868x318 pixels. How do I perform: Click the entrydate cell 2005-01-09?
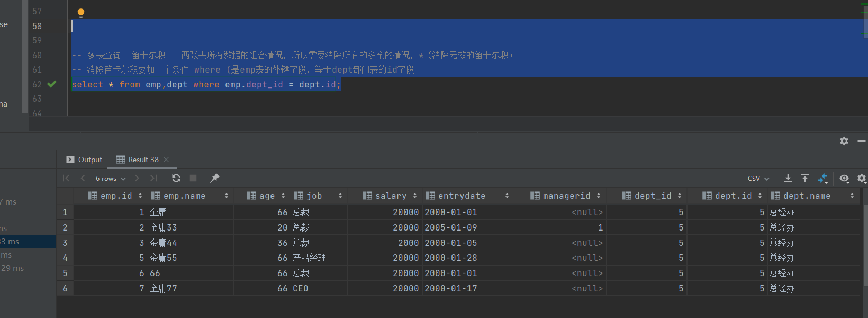[468, 227]
